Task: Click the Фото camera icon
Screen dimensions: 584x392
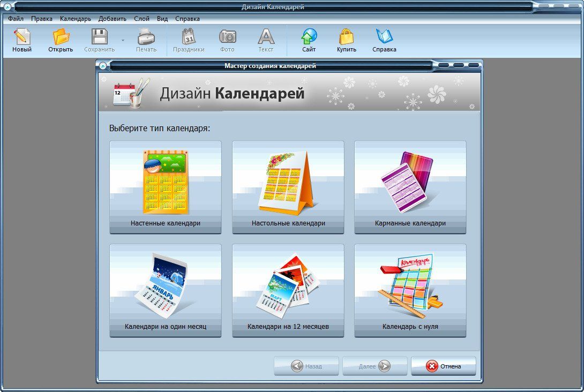Action: click(x=227, y=37)
